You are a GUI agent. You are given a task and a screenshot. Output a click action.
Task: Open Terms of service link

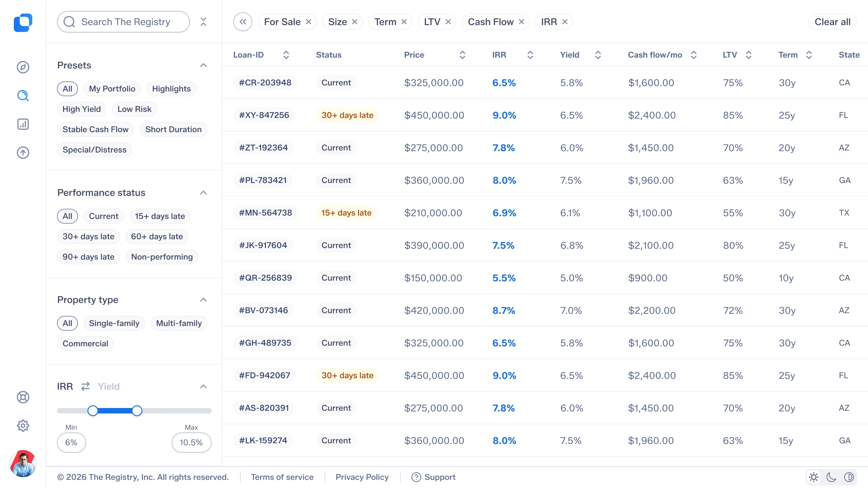pyautogui.click(x=282, y=477)
